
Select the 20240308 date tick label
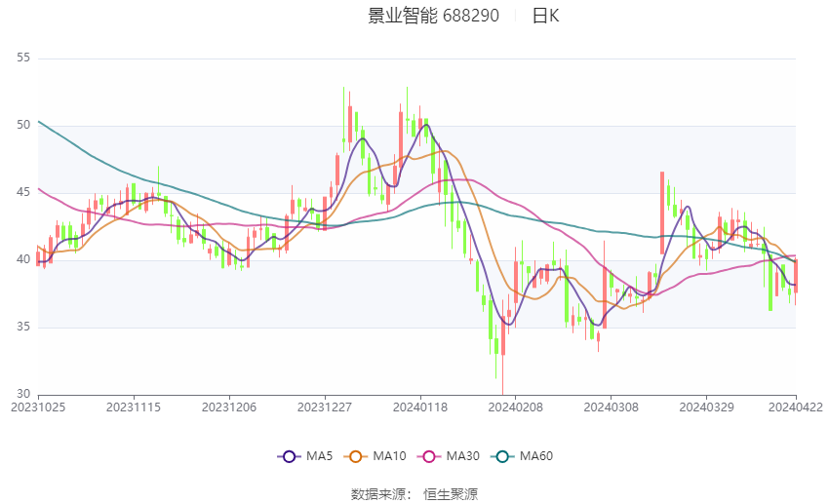[610, 407]
